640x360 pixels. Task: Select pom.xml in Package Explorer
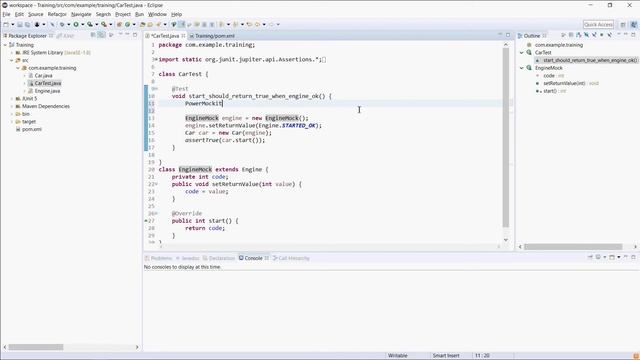[32, 129]
